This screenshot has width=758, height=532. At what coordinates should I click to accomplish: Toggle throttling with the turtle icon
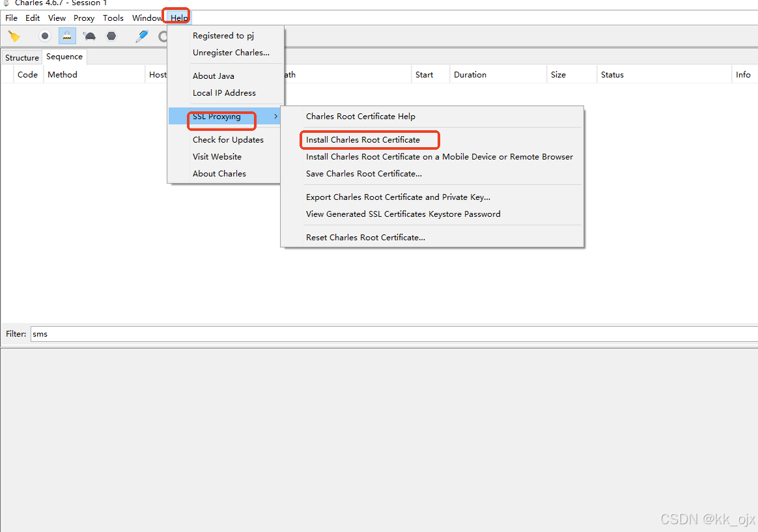[x=89, y=36]
